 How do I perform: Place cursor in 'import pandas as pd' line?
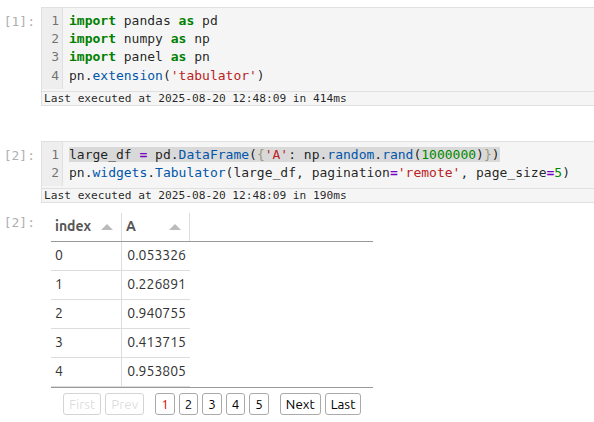pyautogui.click(x=143, y=20)
